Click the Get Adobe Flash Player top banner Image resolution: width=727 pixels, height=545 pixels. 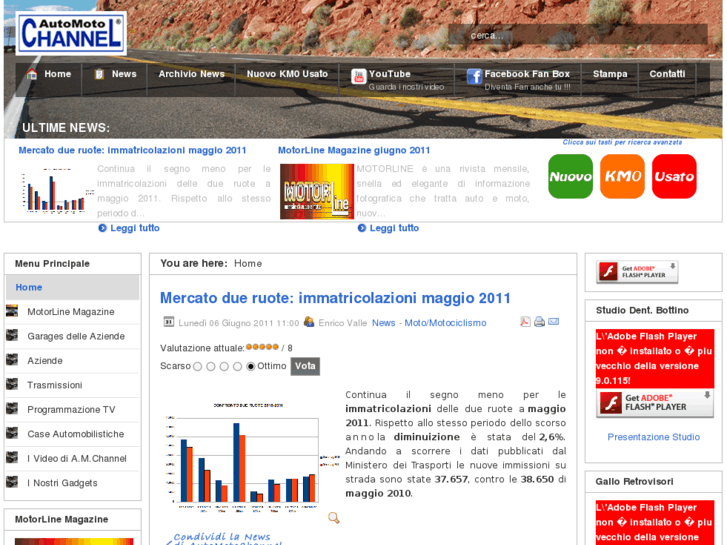point(637,271)
